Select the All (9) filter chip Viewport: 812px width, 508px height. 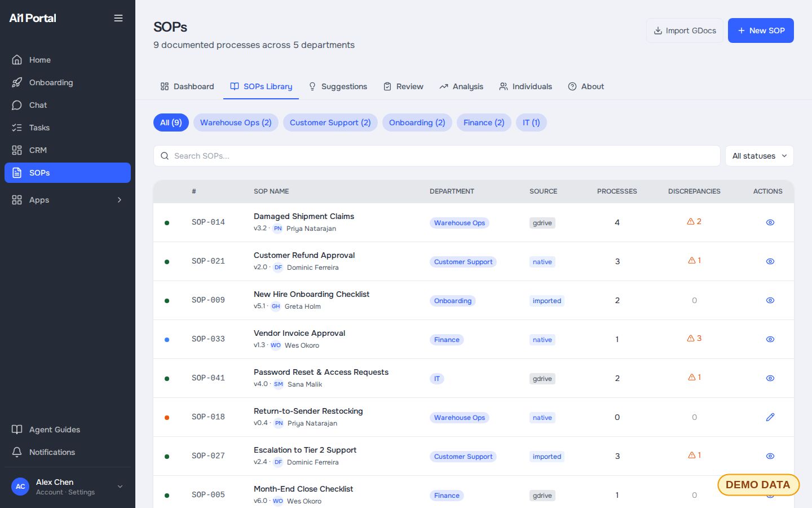tap(171, 122)
